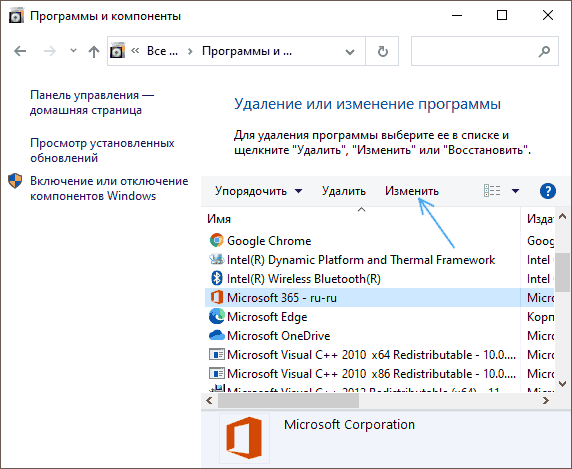The image size is (572, 469).
Task: Click the window title bar app icon
Action: [x=16, y=16]
